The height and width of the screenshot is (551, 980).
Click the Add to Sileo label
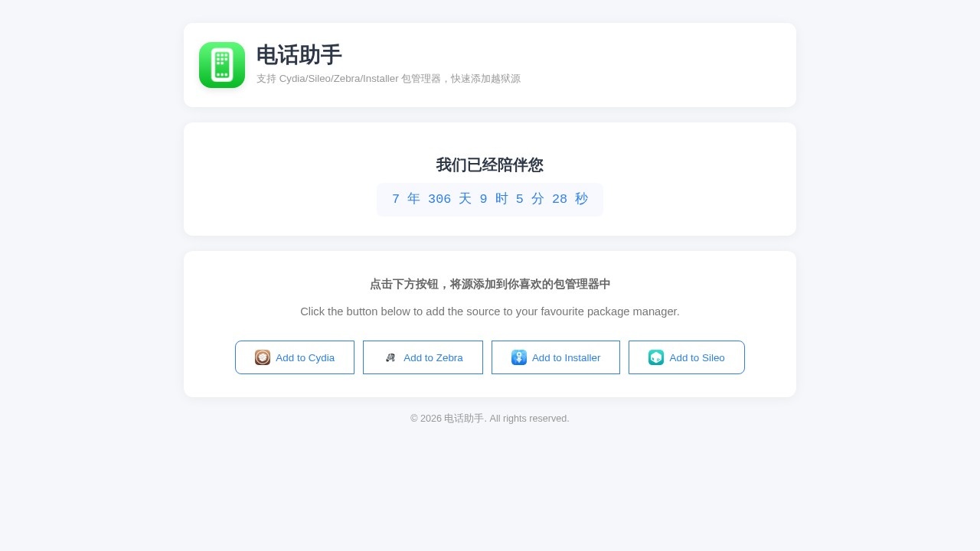(x=697, y=357)
